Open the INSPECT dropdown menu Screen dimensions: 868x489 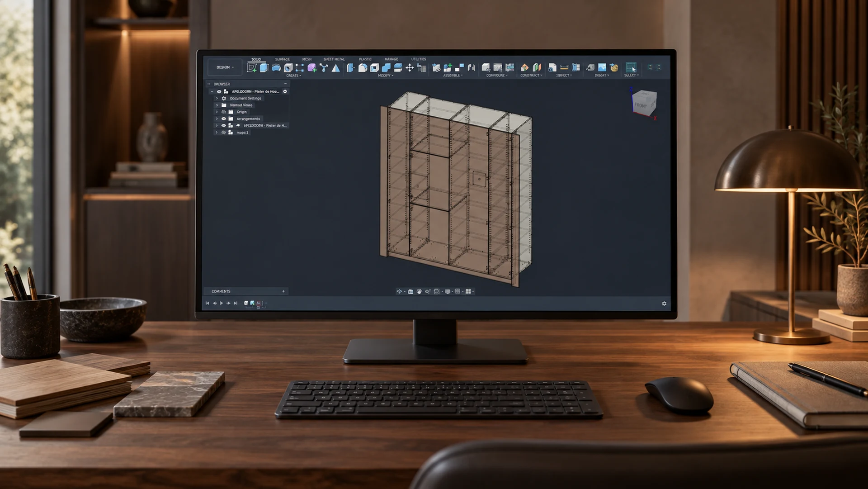(564, 76)
